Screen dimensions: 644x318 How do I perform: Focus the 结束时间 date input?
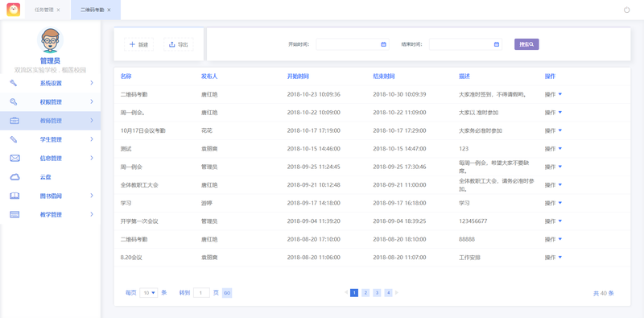click(465, 44)
